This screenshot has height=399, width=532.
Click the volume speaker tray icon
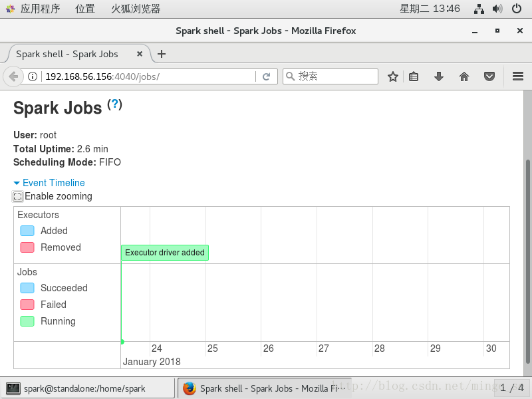497,9
